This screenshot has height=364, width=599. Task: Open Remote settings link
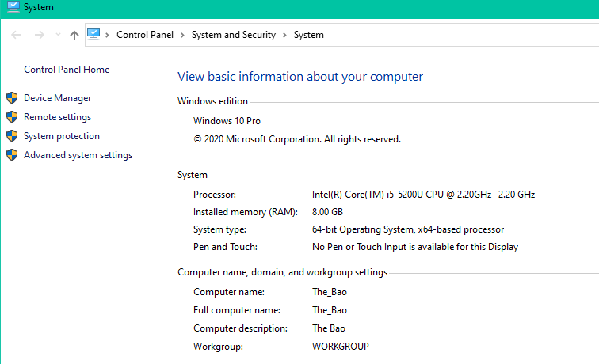[x=57, y=117]
